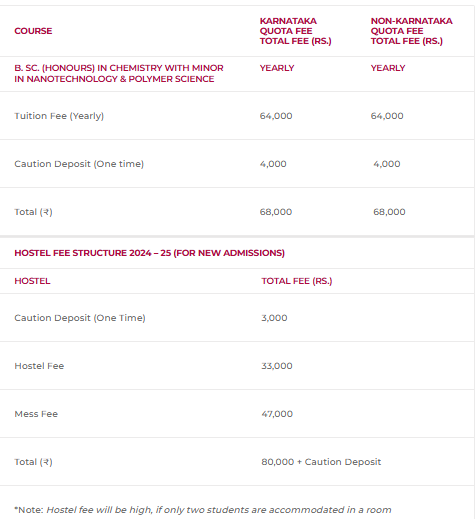
Task: Click B. Sc. Honours in Chemistry course title
Action: pos(119,73)
